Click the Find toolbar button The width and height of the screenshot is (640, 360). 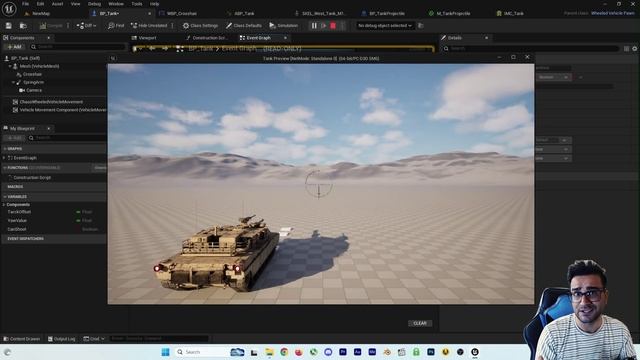pos(116,25)
